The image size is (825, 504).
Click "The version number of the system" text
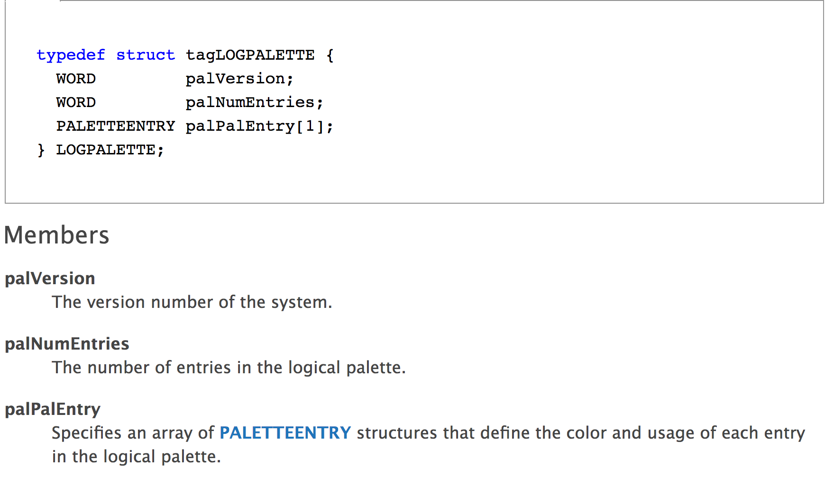coord(192,302)
